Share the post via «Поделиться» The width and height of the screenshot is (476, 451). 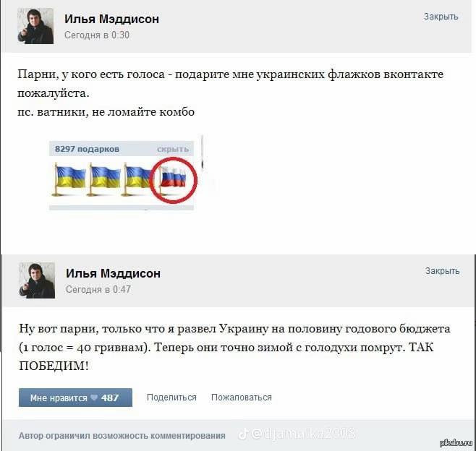click(x=171, y=398)
